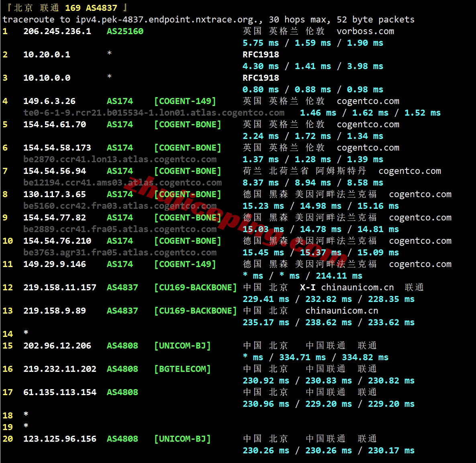Click 214.11 ms latency on hop 11

tap(339, 276)
